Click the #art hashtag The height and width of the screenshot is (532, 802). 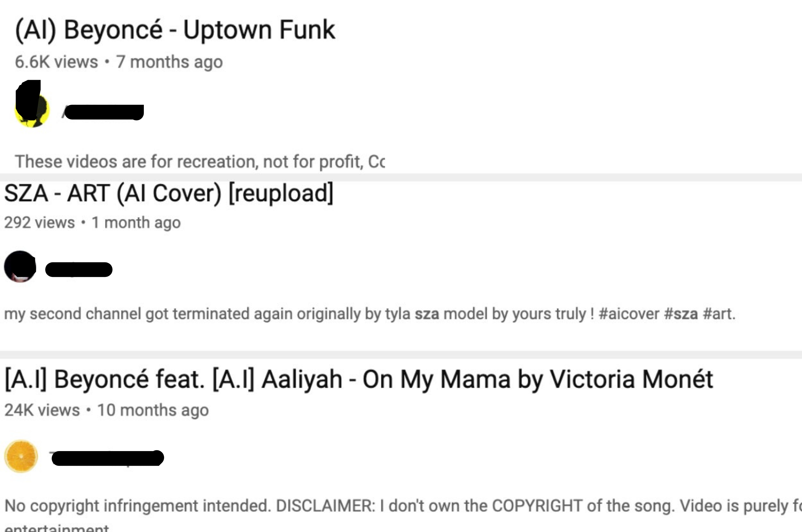click(719, 314)
